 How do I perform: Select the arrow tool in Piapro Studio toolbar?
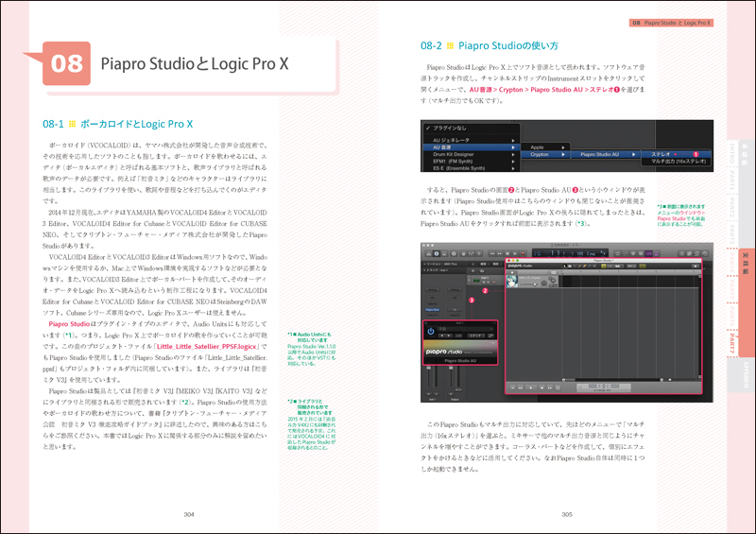[564, 266]
